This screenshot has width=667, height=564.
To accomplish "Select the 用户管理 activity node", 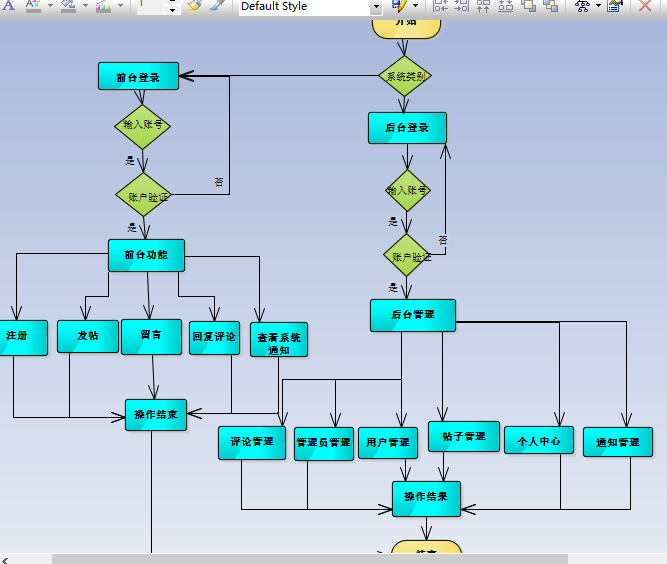I will [x=388, y=443].
